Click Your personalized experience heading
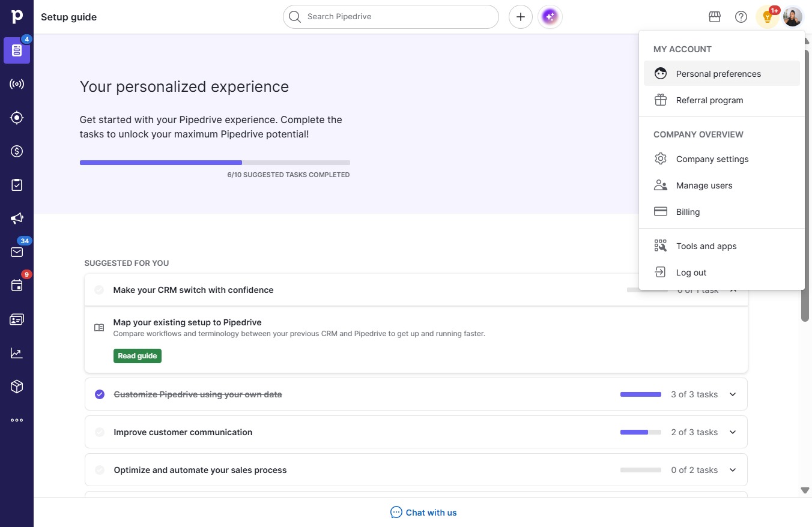Image resolution: width=812 pixels, height=527 pixels. 184,86
